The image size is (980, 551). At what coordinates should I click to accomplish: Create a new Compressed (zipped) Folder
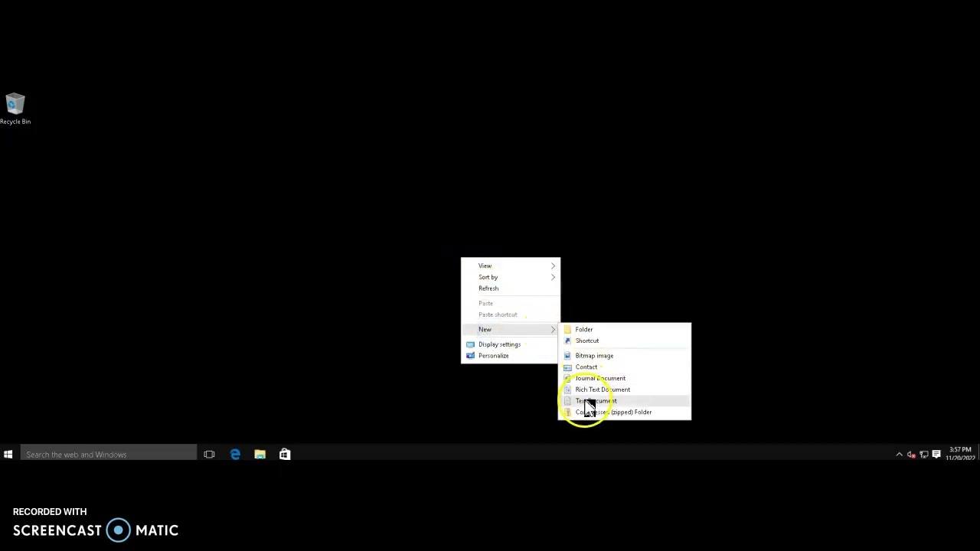click(625, 412)
